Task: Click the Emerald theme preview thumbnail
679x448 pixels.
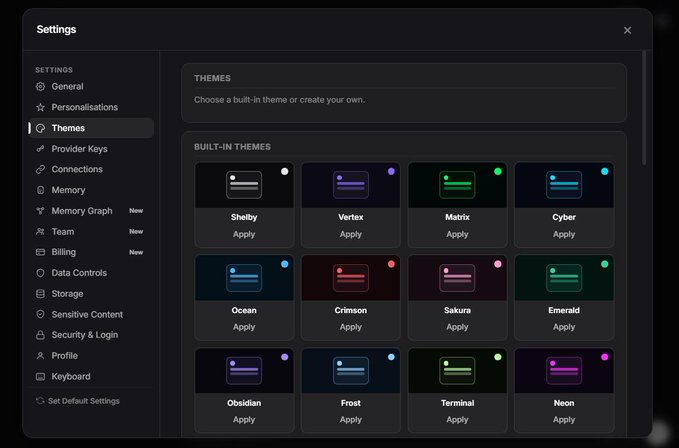Action: 564,278
